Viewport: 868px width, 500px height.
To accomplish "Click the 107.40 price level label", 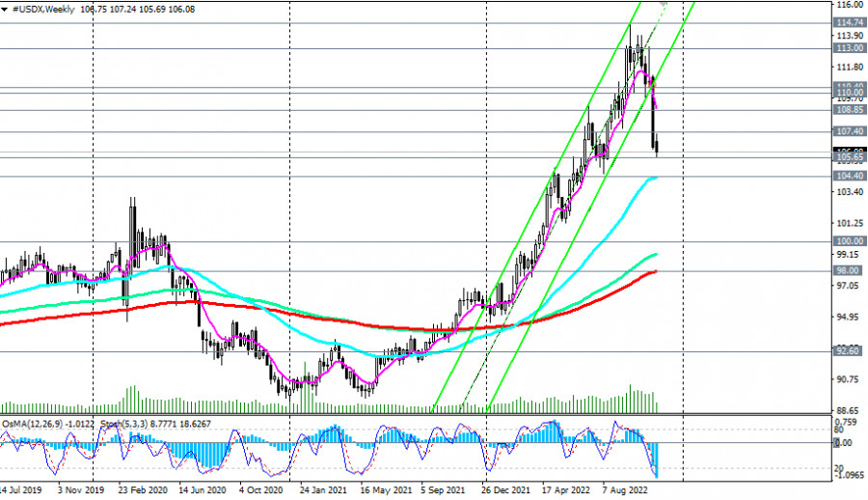I will [848, 131].
